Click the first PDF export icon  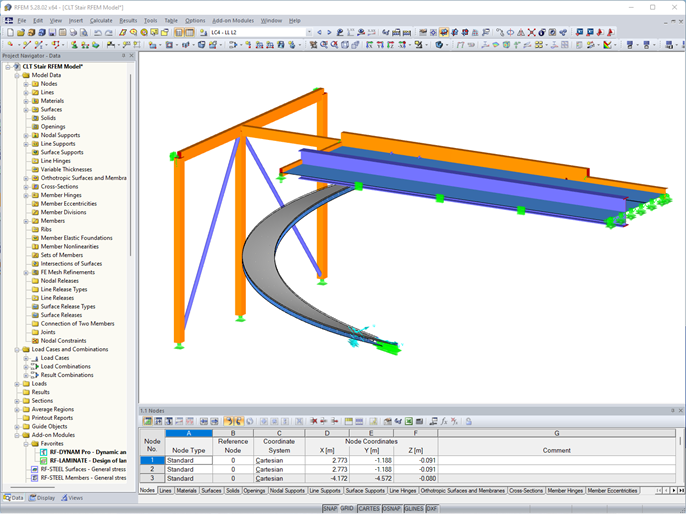click(600, 32)
